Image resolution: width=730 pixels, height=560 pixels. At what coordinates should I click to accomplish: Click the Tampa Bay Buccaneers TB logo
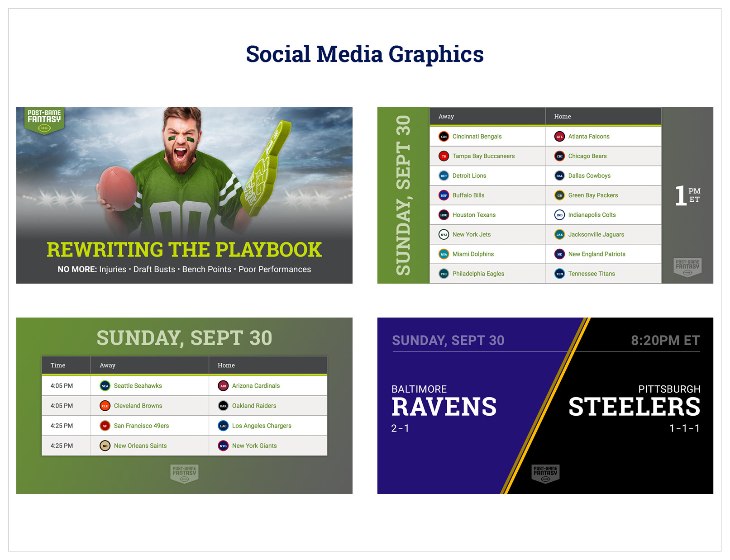point(444,156)
